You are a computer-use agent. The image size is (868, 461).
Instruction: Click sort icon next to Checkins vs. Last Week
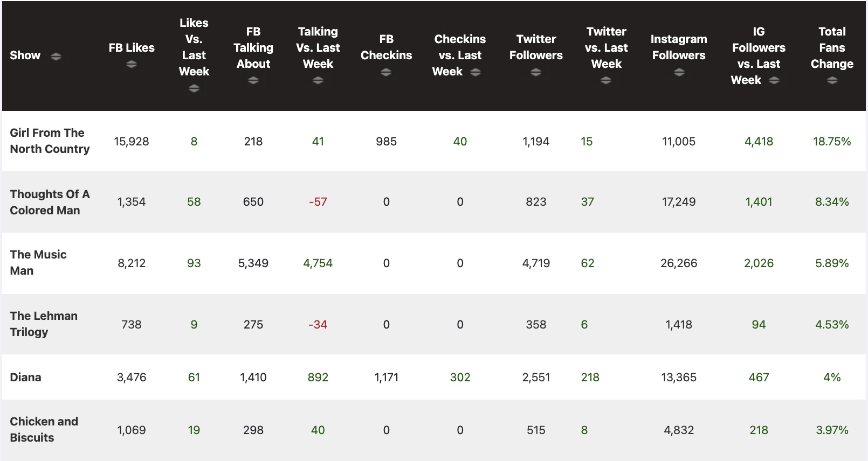click(476, 72)
